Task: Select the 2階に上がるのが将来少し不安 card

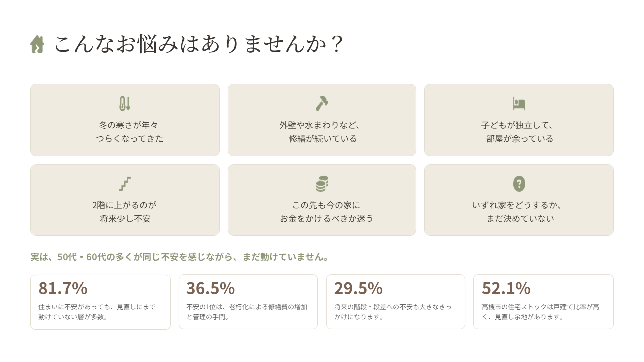Action: pos(125,200)
